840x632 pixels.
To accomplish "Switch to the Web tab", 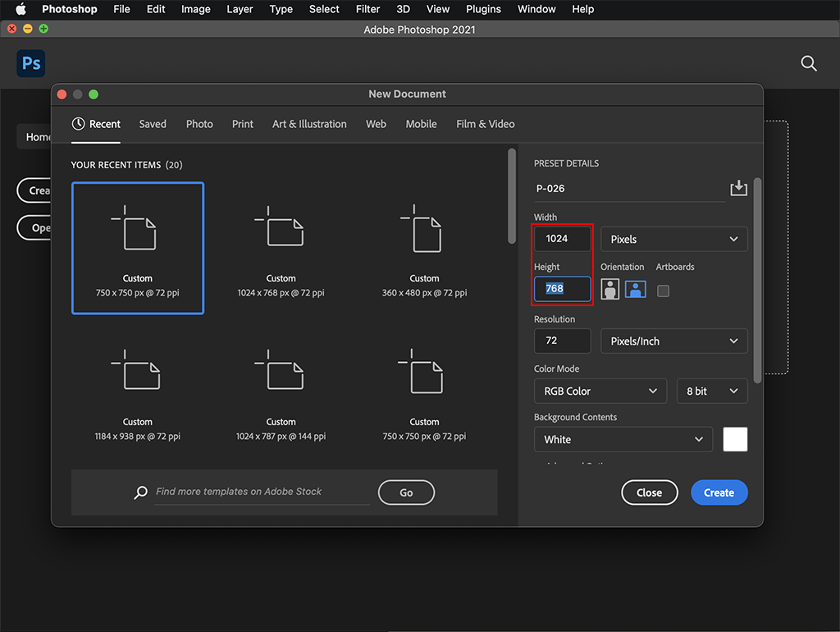I will coord(376,124).
